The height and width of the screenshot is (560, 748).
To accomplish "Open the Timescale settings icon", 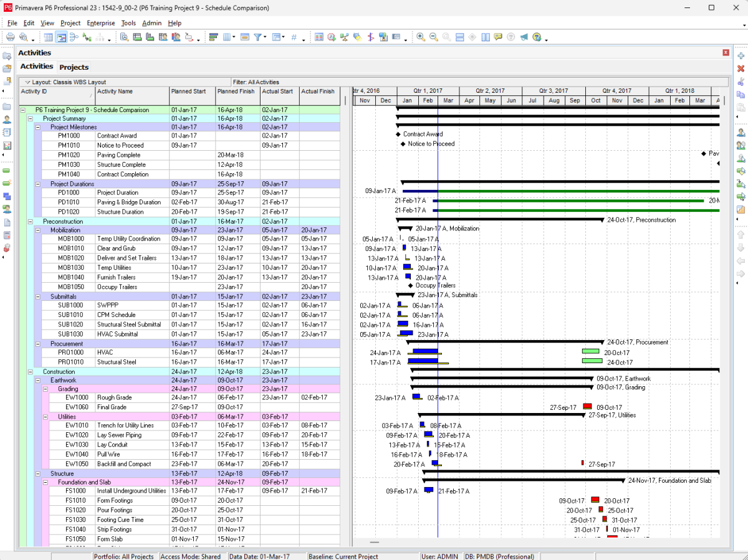I will coord(244,37).
